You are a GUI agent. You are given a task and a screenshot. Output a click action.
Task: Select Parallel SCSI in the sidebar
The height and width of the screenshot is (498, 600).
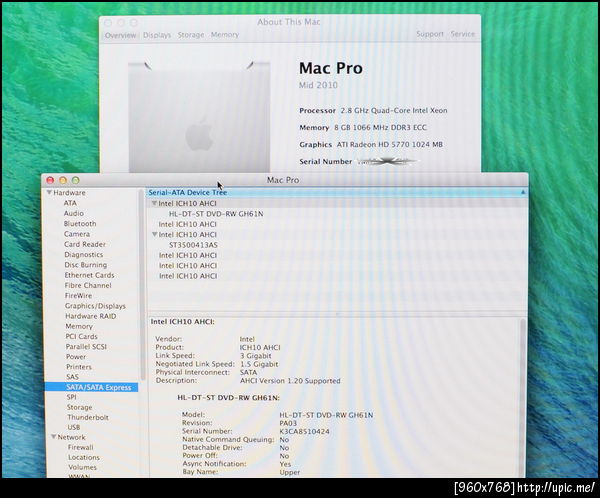(86, 346)
